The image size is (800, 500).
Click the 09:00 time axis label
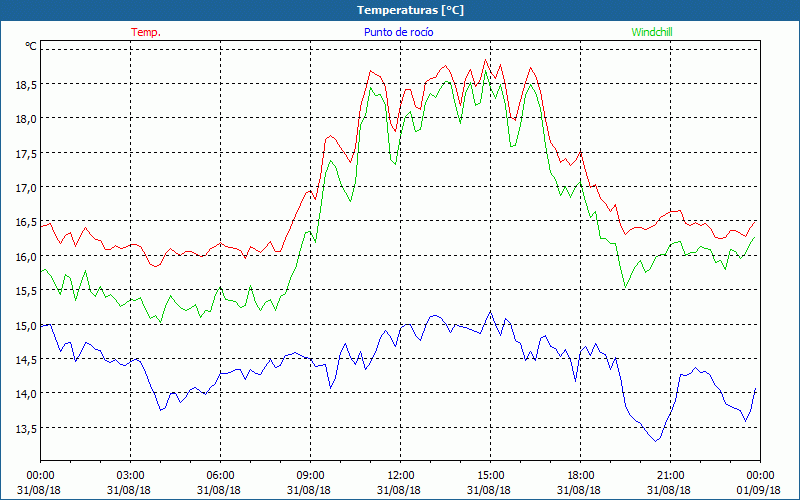pyautogui.click(x=310, y=476)
